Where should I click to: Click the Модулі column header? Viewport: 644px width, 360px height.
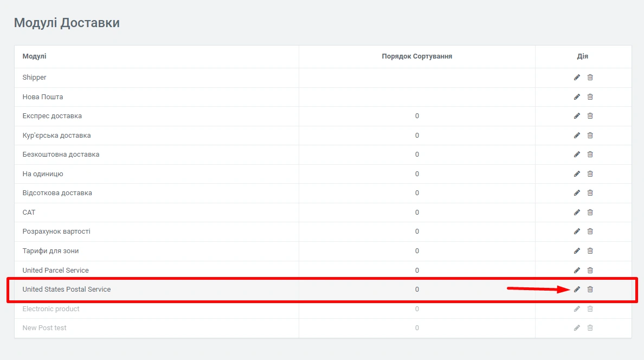click(x=34, y=56)
